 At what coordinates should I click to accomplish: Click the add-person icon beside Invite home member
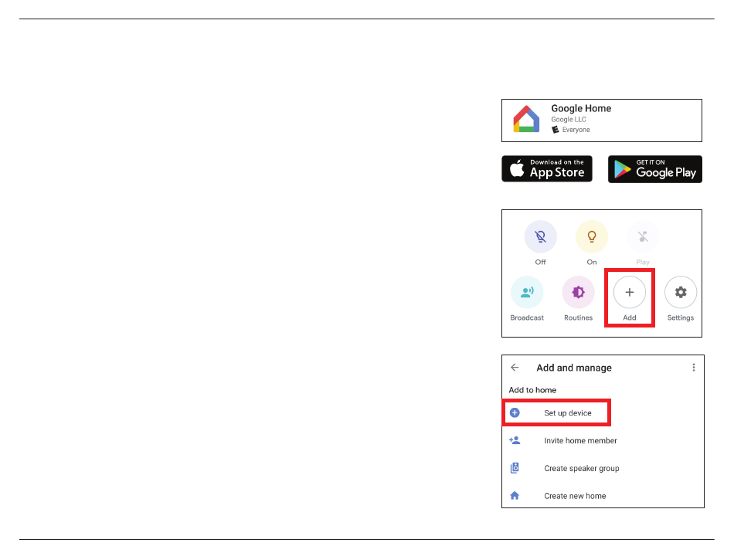point(515,440)
